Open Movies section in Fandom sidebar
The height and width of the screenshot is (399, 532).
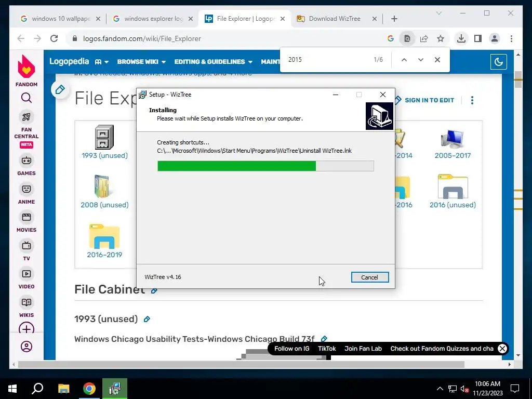[26, 222]
